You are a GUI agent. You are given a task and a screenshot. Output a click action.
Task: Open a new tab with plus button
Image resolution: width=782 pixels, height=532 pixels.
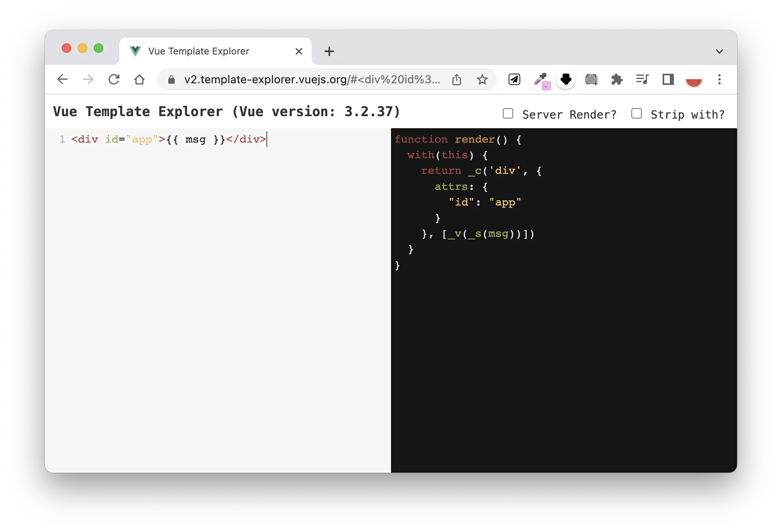pos(329,51)
